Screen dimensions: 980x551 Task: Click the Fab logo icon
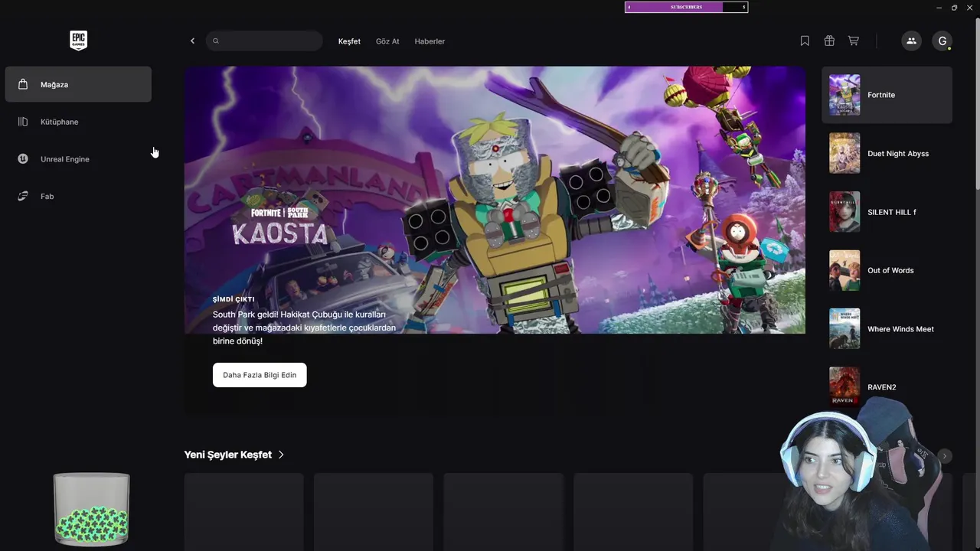(x=23, y=197)
